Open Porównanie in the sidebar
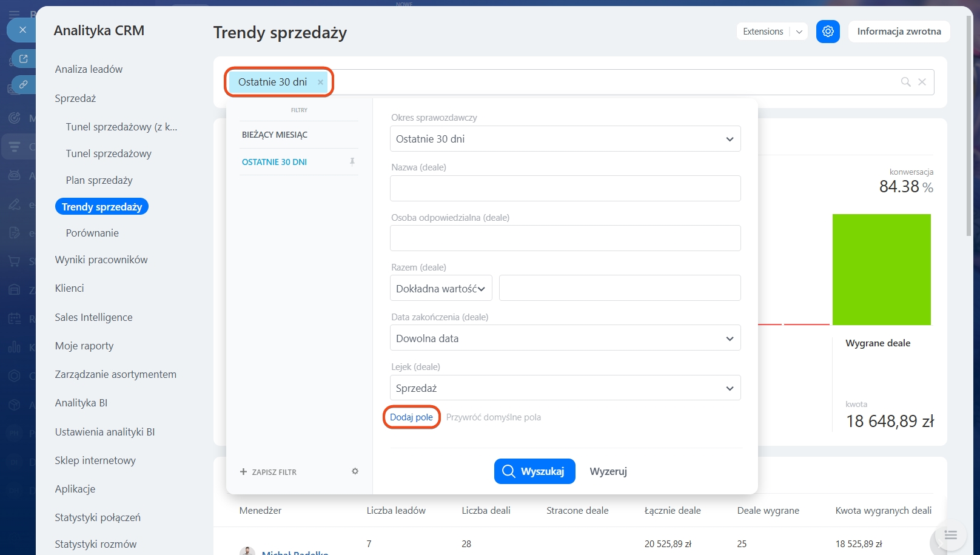Screen dimensions: 980x555 (92, 233)
